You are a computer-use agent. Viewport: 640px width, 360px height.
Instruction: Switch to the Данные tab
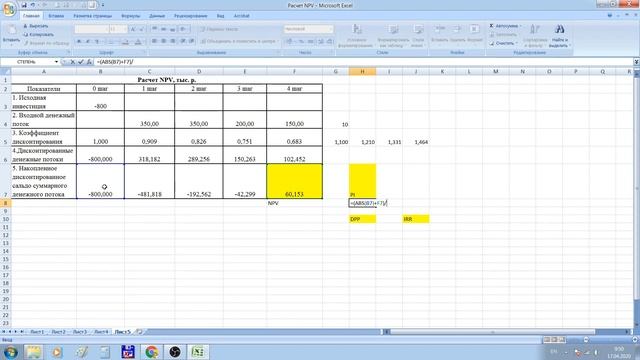pos(157,16)
